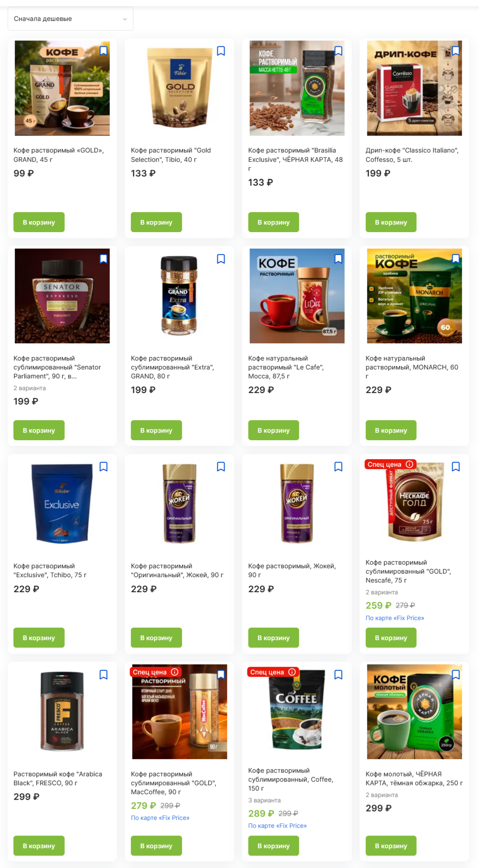Add Жокей Оригинальный 90 г to cart

pos(156,638)
